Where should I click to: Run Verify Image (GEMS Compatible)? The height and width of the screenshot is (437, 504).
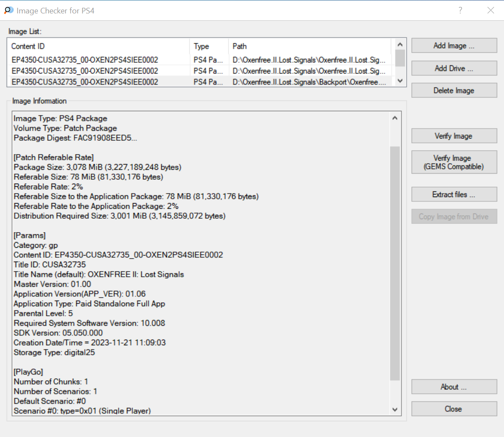pos(454,162)
